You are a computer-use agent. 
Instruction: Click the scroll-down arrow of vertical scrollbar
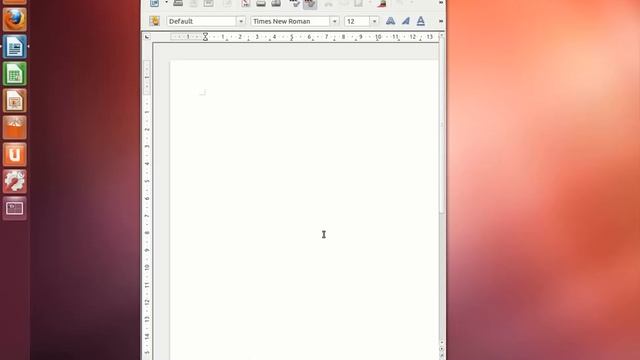442,342
